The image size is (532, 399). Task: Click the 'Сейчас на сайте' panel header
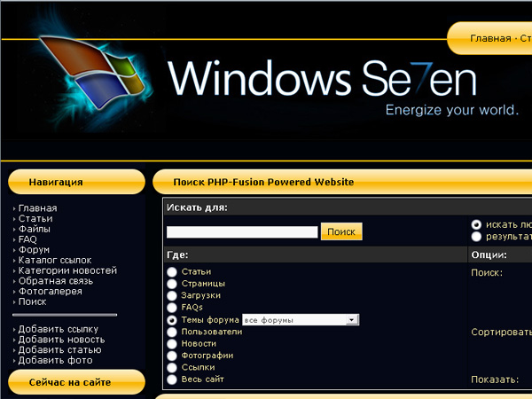[x=76, y=382]
